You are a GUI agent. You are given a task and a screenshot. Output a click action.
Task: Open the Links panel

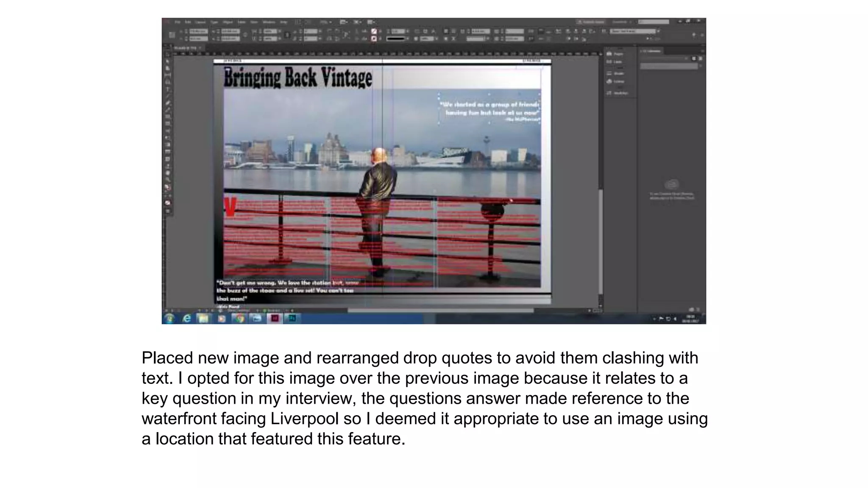[615, 62]
